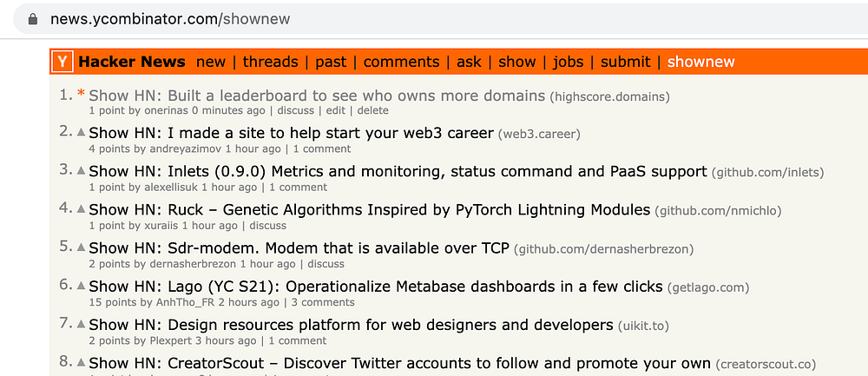Open the 'new' navigation tab
This screenshot has width=868, height=376.
pyautogui.click(x=211, y=62)
